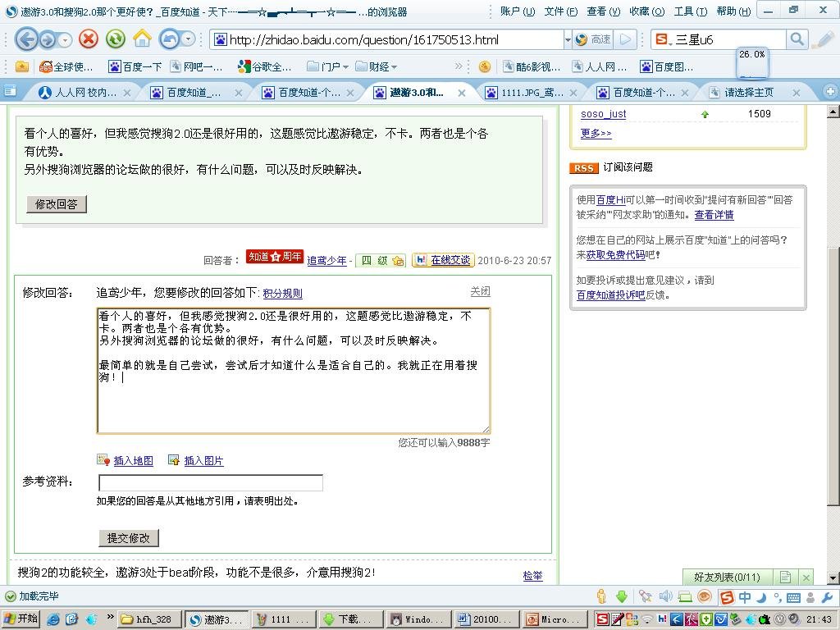840x630 pixels.
Task: Go to the home page icon
Action: pos(142,39)
